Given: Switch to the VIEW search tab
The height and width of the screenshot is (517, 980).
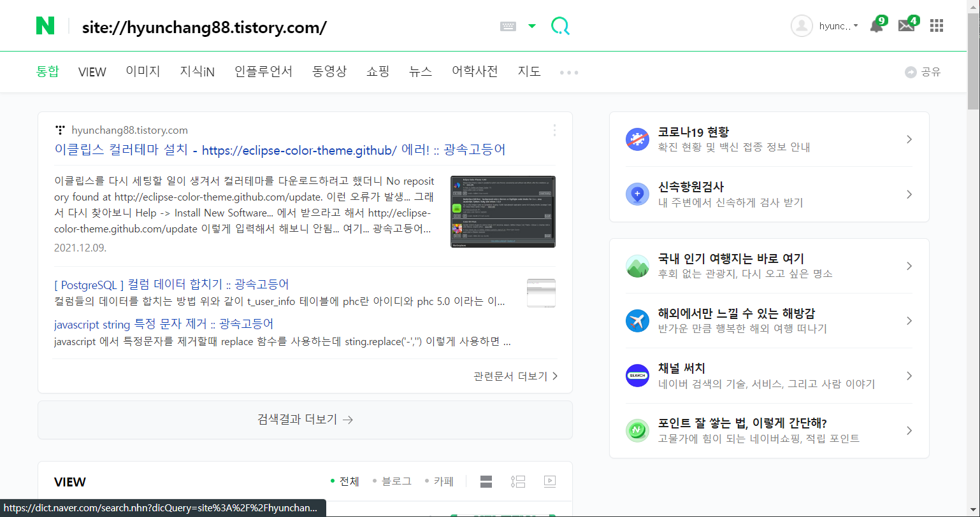Looking at the screenshot, I should point(92,72).
